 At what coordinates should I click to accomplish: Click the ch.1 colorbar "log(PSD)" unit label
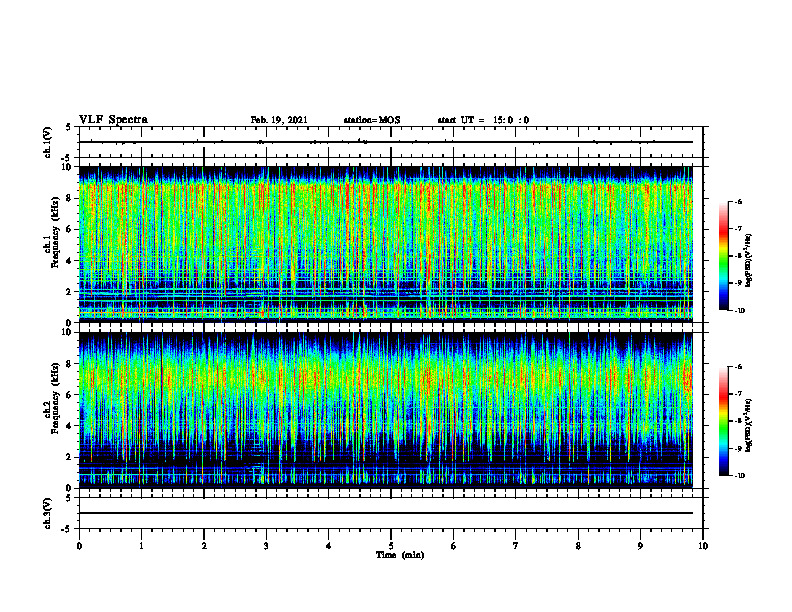pyautogui.click(x=749, y=261)
